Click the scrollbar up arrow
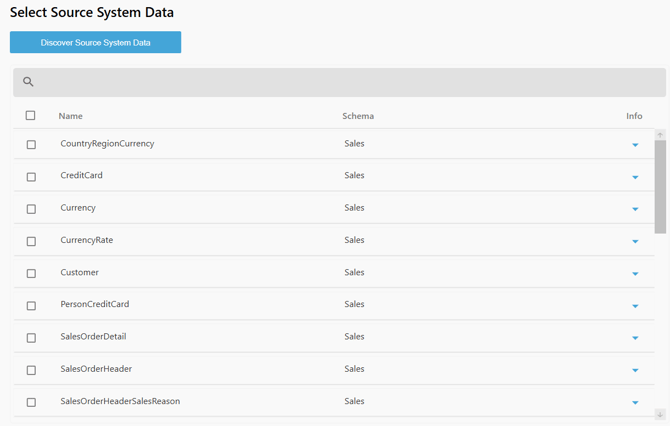The width and height of the screenshot is (670, 426). click(660, 135)
